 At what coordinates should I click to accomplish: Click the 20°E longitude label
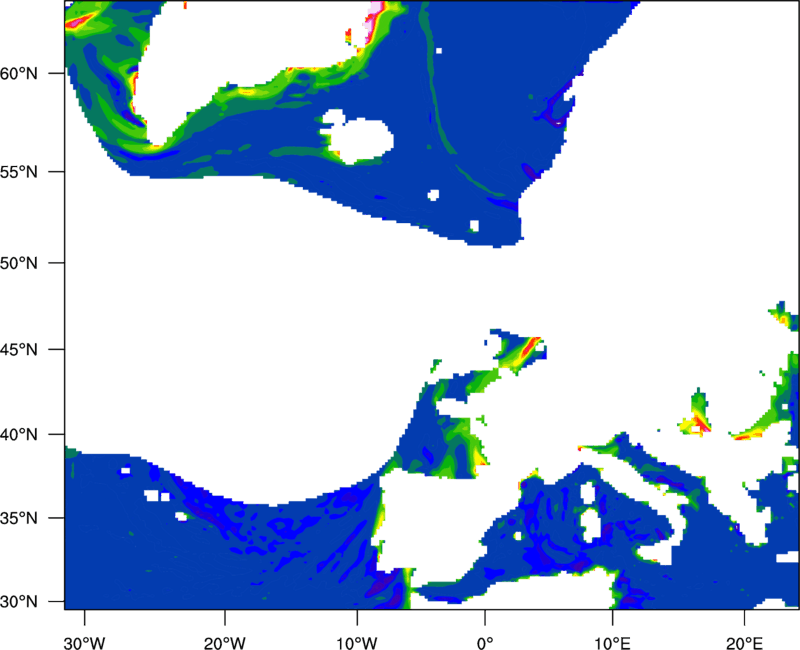pyautogui.click(x=744, y=643)
